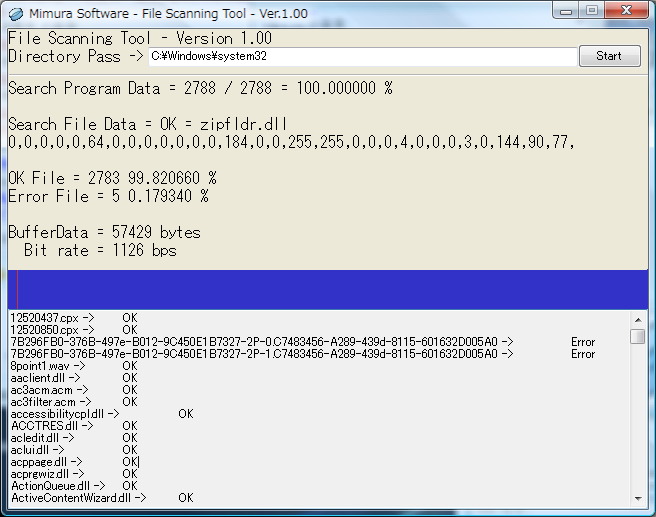
Task: Click the Directory Pass input field
Action: point(363,56)
